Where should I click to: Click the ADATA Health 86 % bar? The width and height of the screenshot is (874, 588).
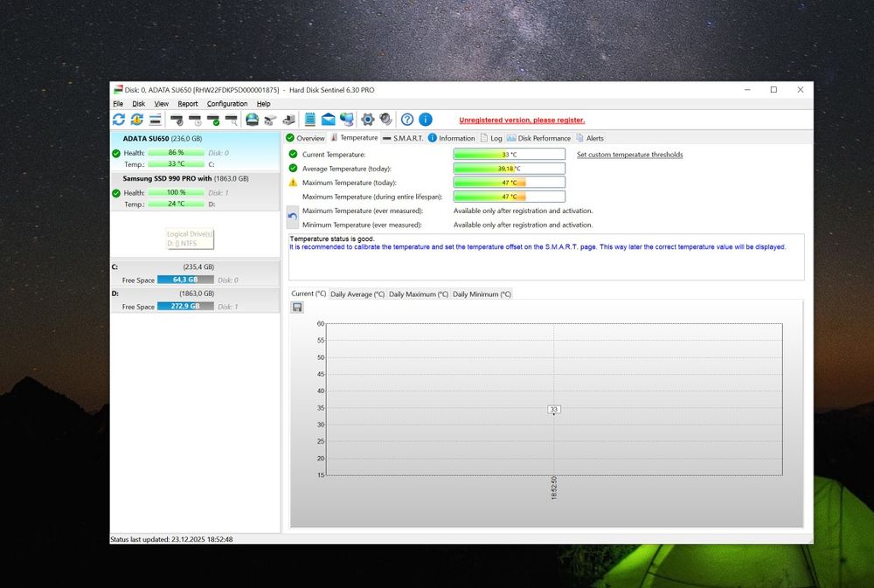[177, 153]
